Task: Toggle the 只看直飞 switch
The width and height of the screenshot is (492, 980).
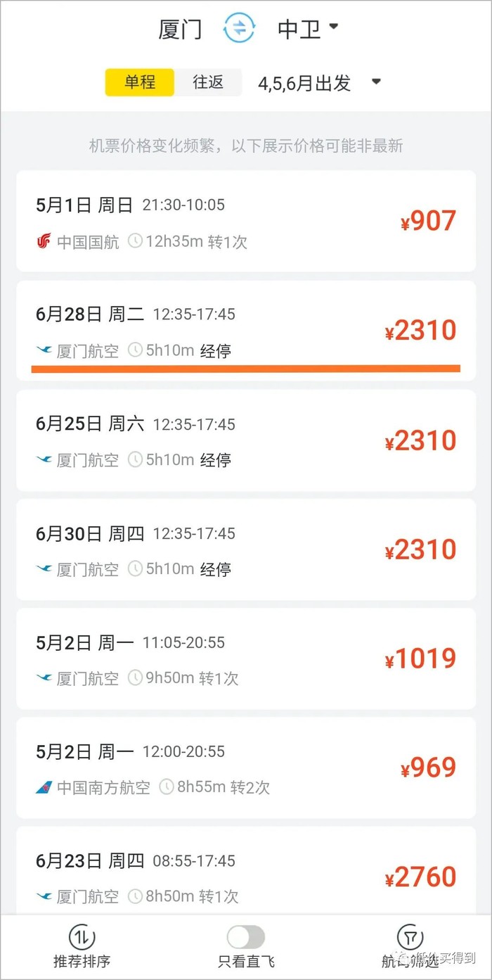Action: pos(245,937)
